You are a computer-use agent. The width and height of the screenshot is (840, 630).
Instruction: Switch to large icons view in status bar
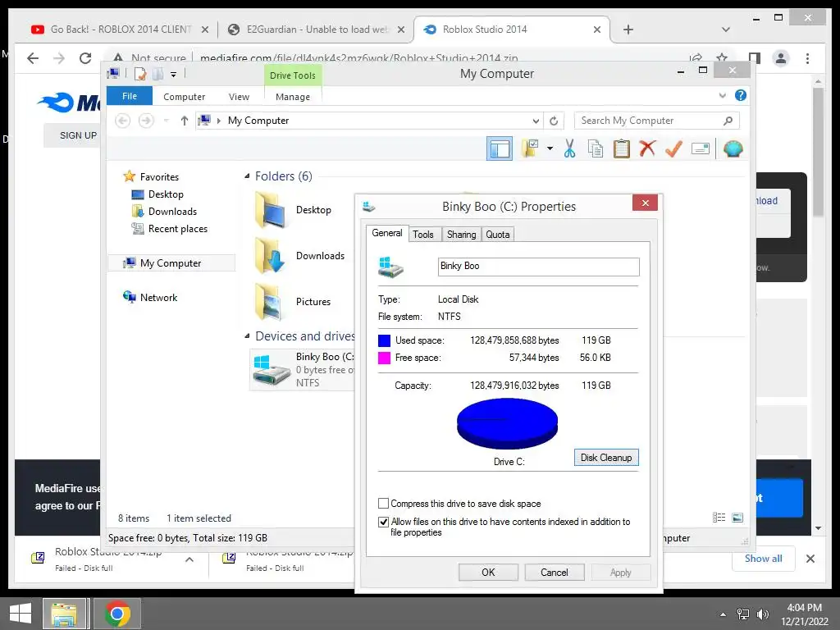[737, 518]
